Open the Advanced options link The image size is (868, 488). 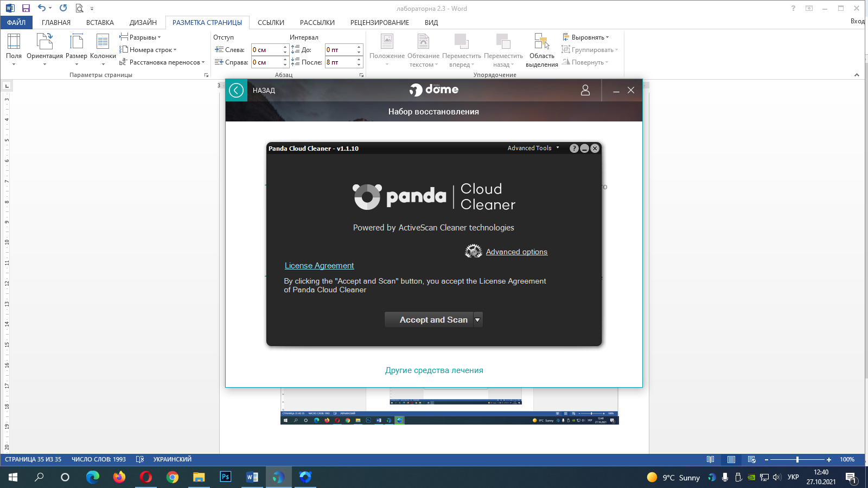[x=516, y=252]
